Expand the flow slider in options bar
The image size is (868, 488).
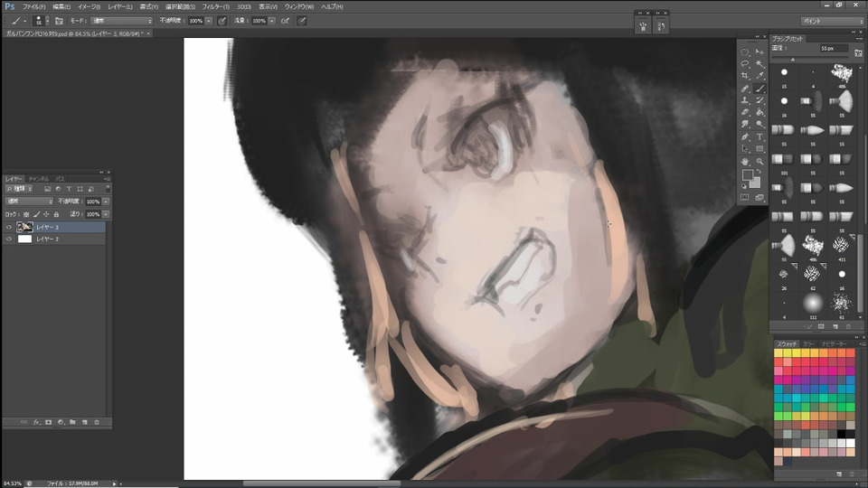[272, 21]
